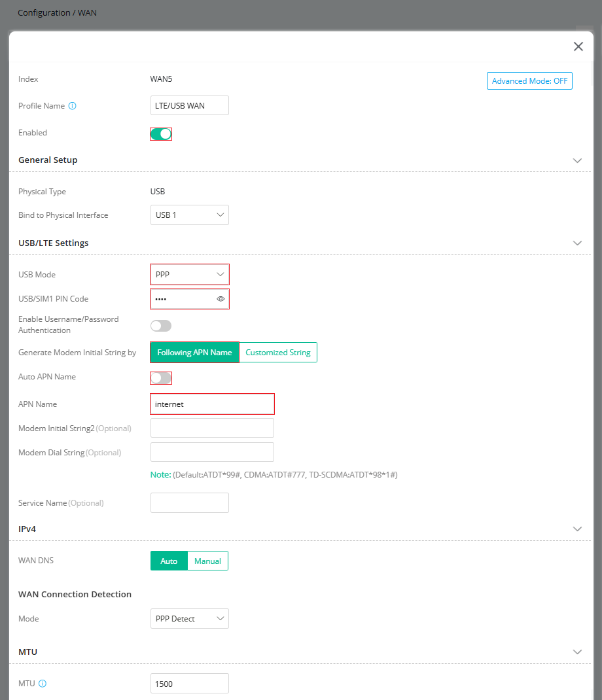Collapse the IPv4 section chevron
602x700 pixels.
click(577, 529)
